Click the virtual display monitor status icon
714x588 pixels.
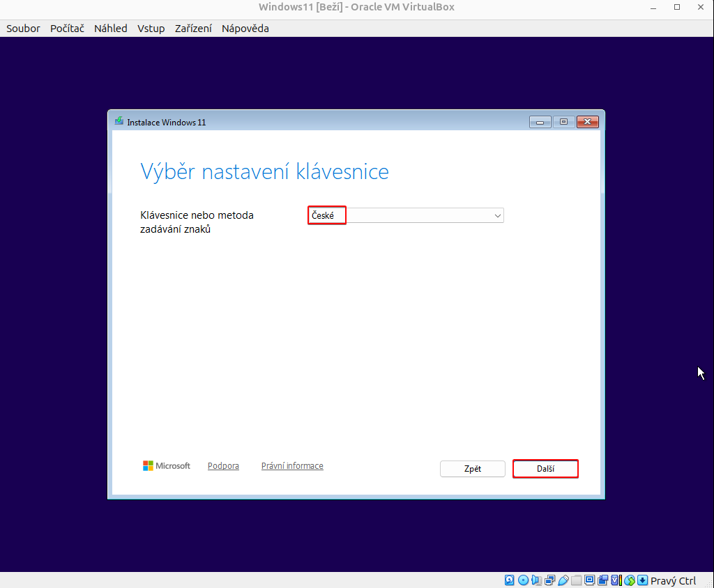[589, 580]
